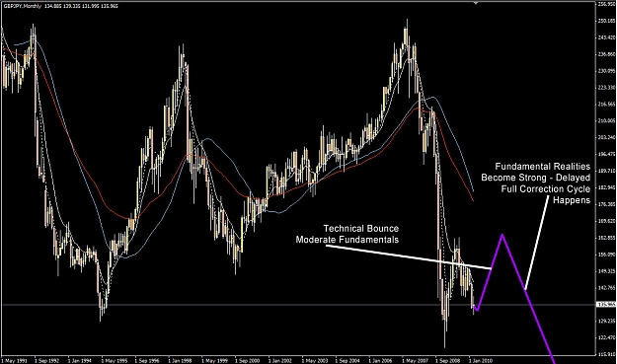Click the '1 Sep 1992' date label
The image size is (617, 364).
(47, 360)
